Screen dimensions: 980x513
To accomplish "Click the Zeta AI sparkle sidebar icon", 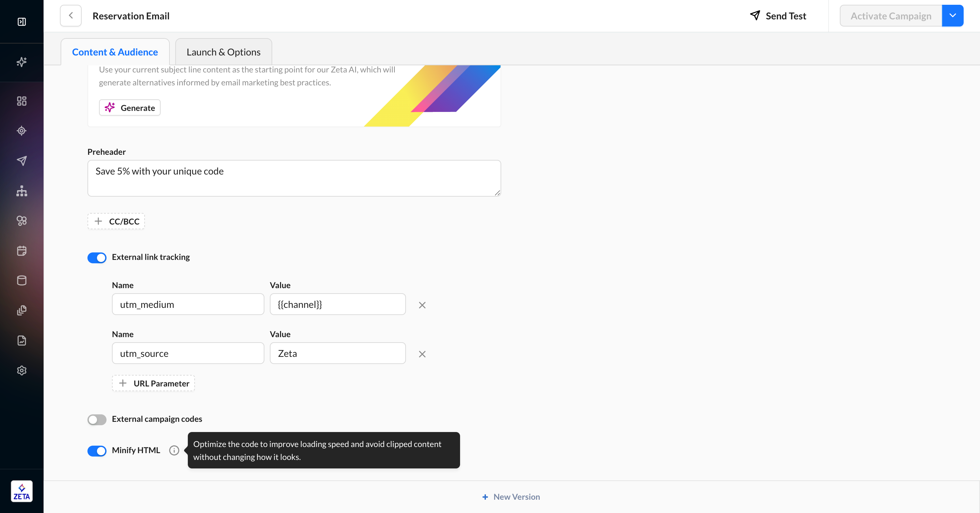I will coord(22,62).
